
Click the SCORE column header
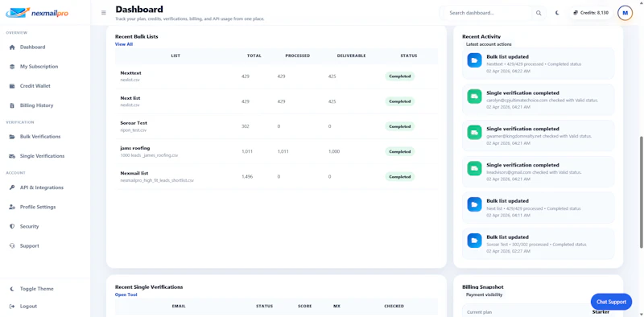point(305,307)
